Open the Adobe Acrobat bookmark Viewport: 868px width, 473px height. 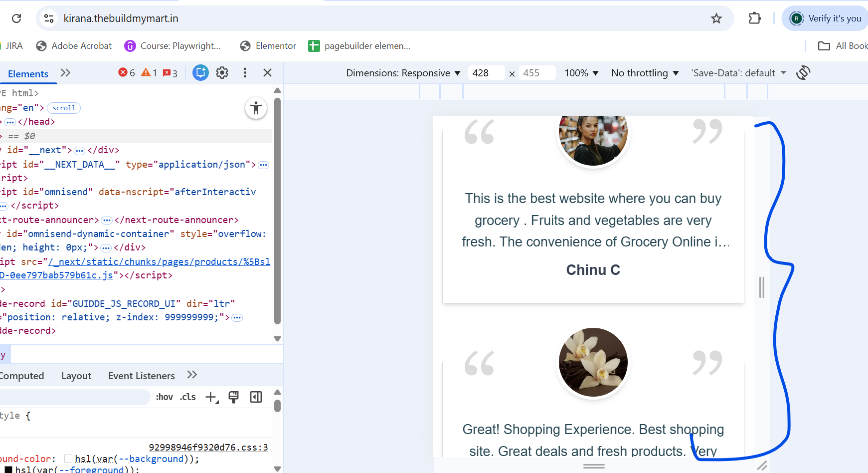coord(74,46)
